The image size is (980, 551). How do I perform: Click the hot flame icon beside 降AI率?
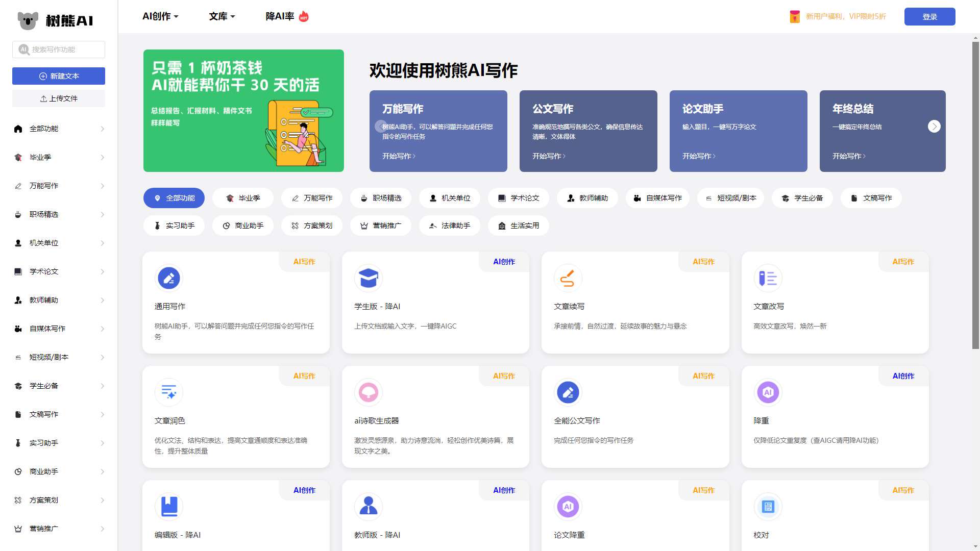[x=304, y=16]
